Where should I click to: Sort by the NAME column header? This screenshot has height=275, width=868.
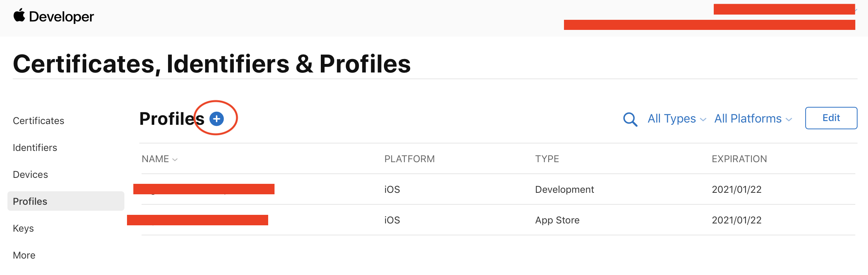click(x=159, y=159)
